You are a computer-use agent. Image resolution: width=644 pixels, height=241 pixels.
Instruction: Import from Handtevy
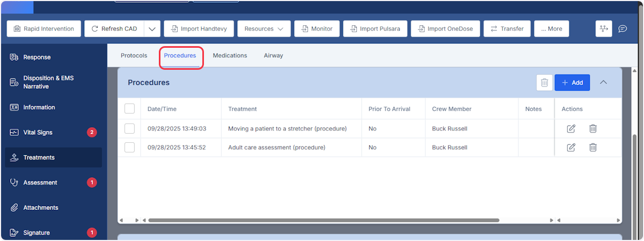[199, 29]
